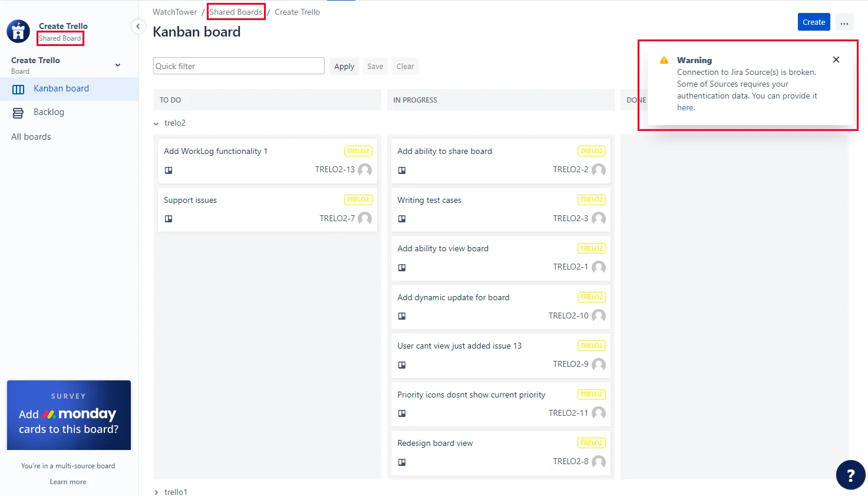Click the Trello icon on Redesign board view card
The width and height of the screenshot is (868, 496).
[x=402, y=462]
